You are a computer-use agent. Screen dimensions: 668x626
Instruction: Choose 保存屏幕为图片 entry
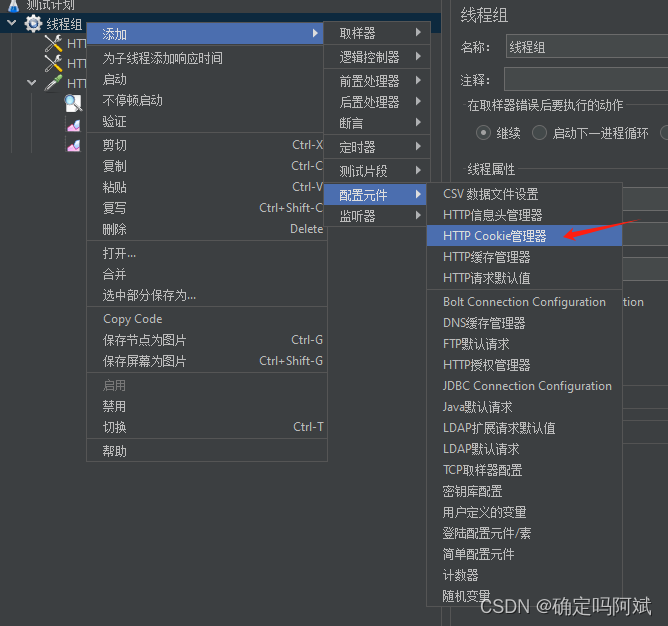click(x=206, y=361)
